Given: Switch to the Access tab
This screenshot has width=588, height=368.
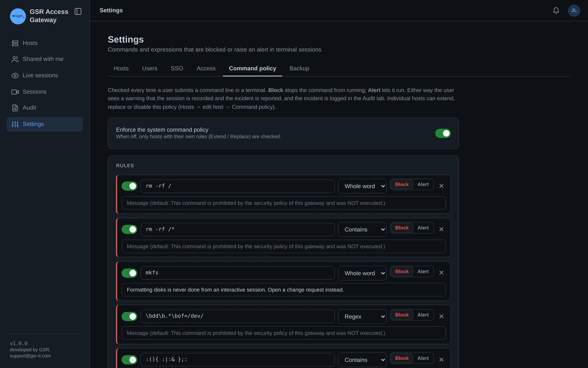Looking at the screenshot, I should [206, 68].
